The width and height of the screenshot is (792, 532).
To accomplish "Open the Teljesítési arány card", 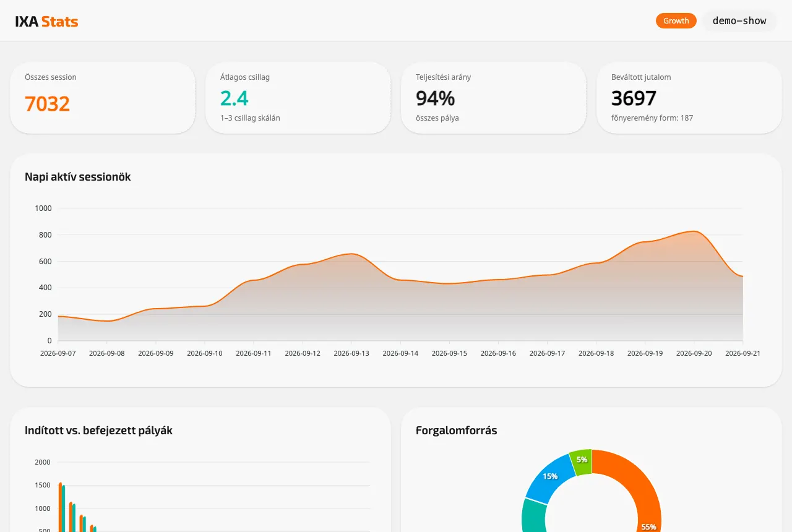I will pyautogui.click(x=494, y=98).
